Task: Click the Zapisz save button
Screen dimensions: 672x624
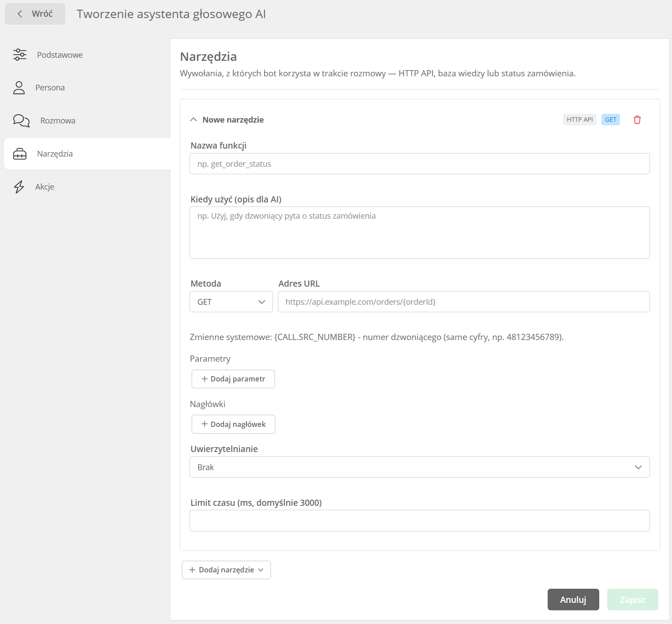Action: (x=633, y=600)
